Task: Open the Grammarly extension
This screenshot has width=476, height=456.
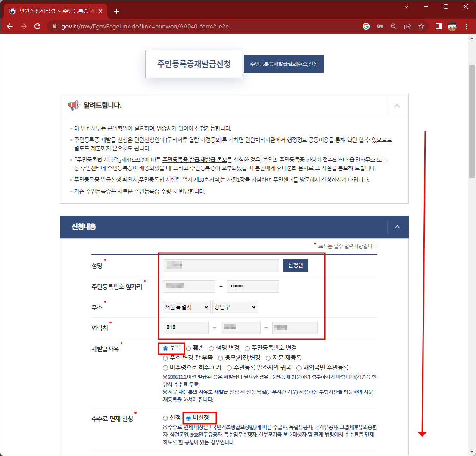Action: 366,26
